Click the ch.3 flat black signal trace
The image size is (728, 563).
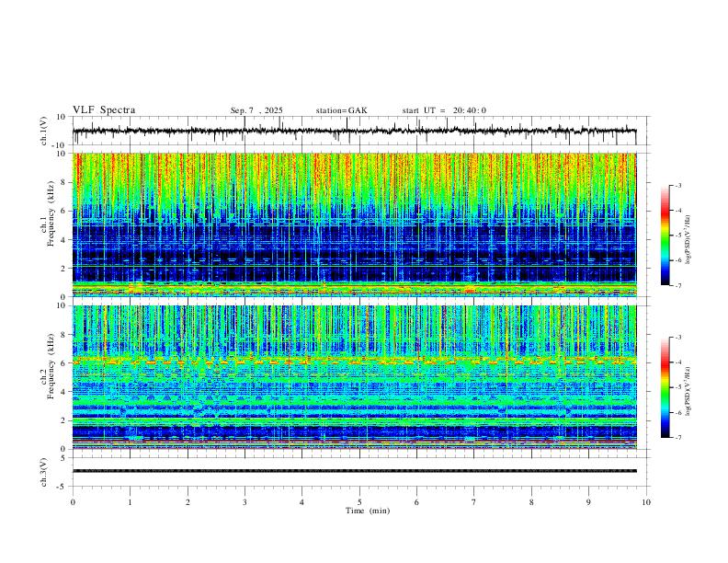[354, 471]
